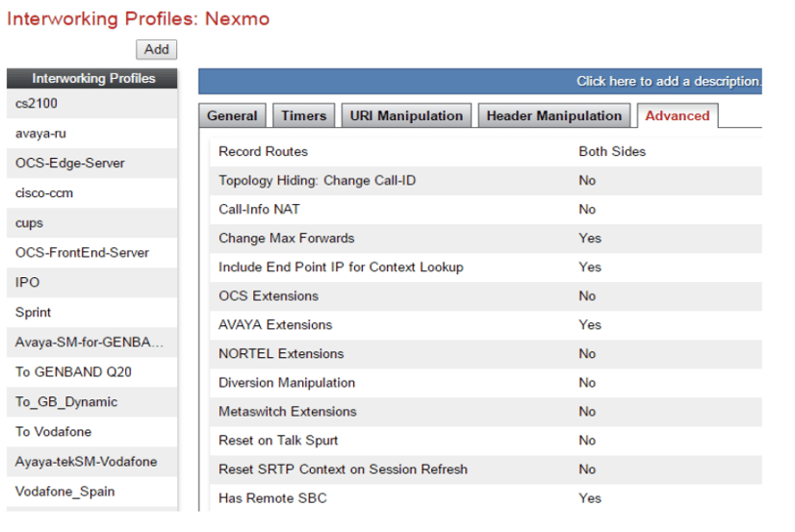Select the IPO profile
Viewport: 795px width, 532px height.
tap(91, 283)
